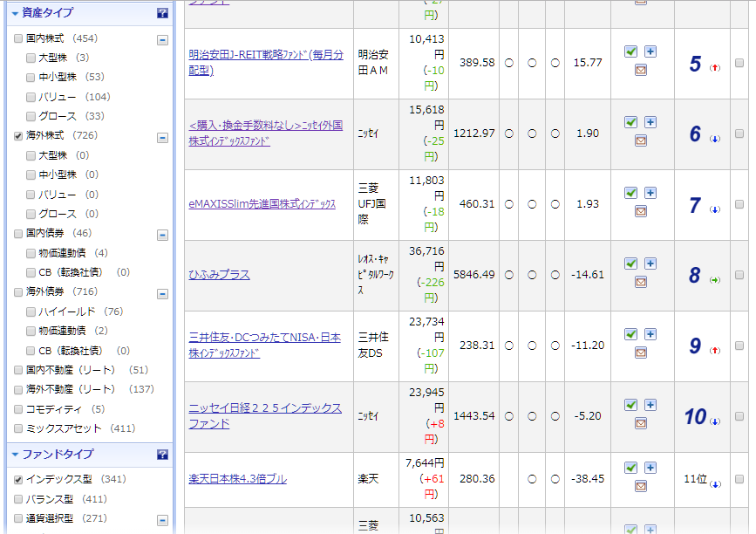Click green check icon in ひふみプラス row
This screenshot has height=534, width=756.
pos(630,264)
